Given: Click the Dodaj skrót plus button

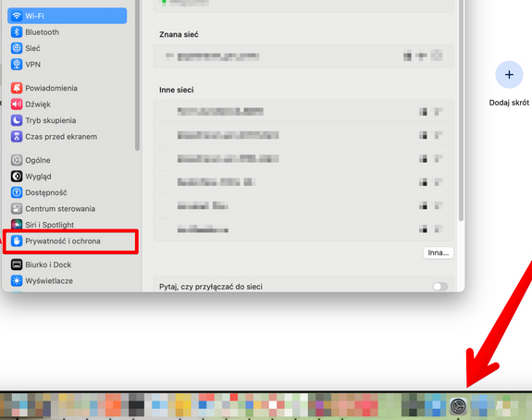Looking at the screenshot, I should pyautogui.click(x=509, y=75).
